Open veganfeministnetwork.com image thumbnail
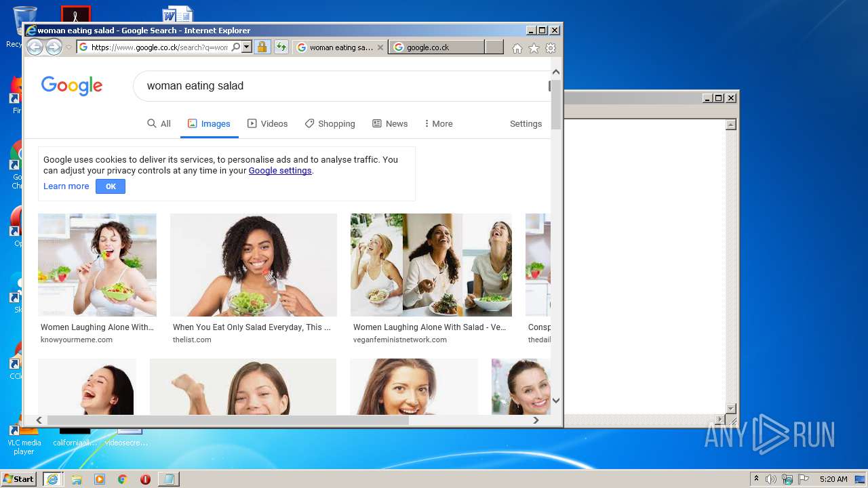This screenshot has width=868, height=488. 431,265
